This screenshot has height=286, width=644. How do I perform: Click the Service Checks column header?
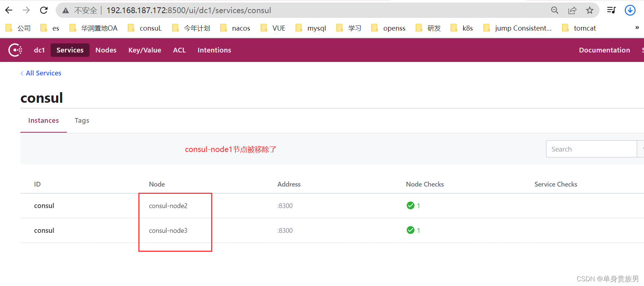tap(556, 184)
